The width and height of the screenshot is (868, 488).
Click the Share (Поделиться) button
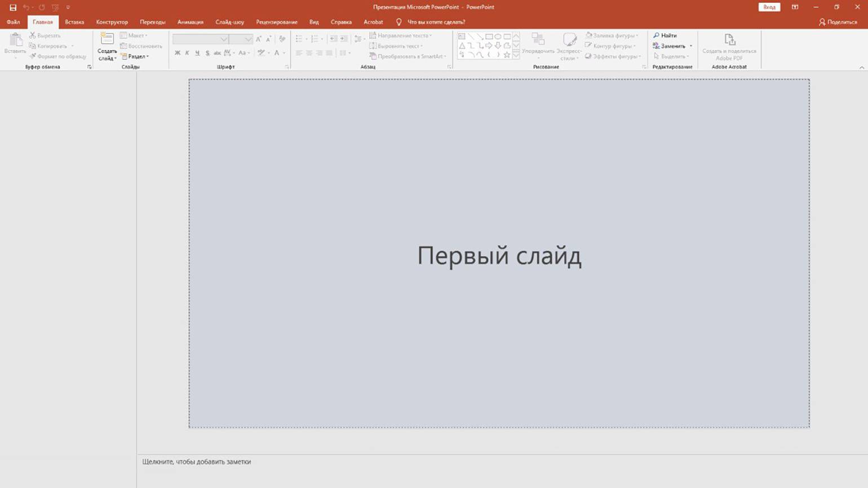tap(838, 22)
